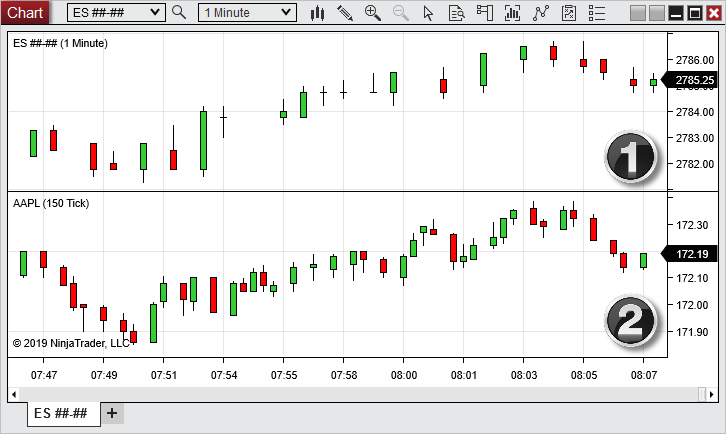Select the drawing tools pencil icon

click(345, 13)
